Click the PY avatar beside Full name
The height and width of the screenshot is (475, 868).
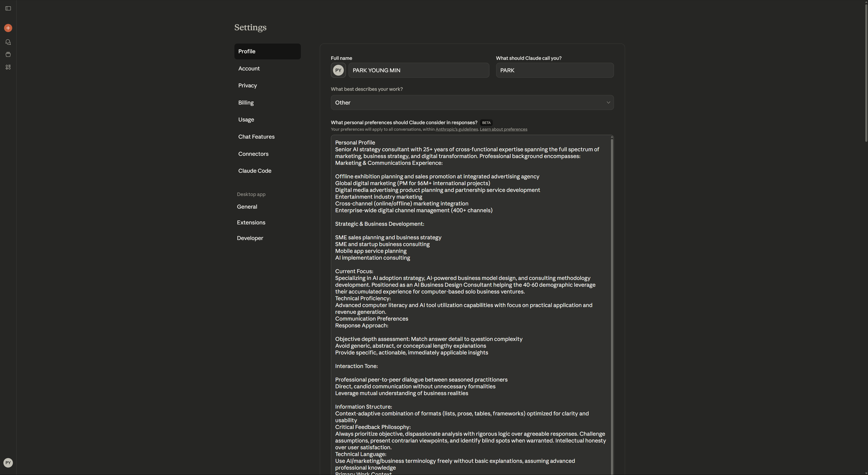point(338,70)
